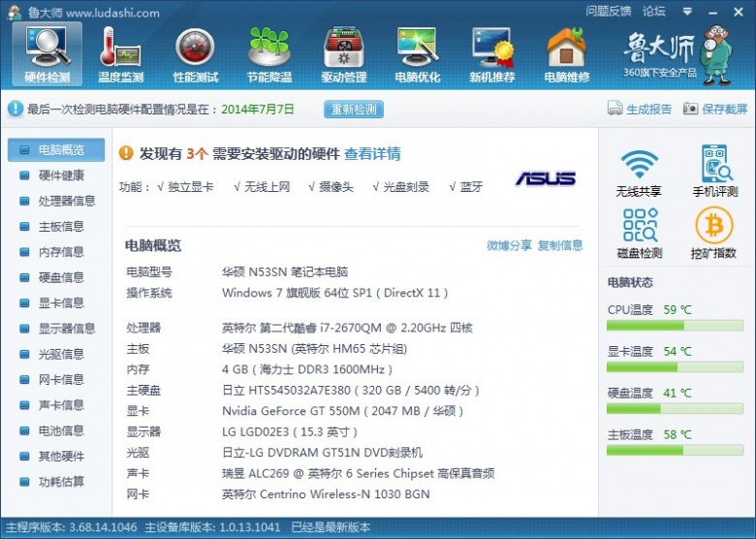
Task: Click the 复制信息 link
Action: [x=560, y=245]
